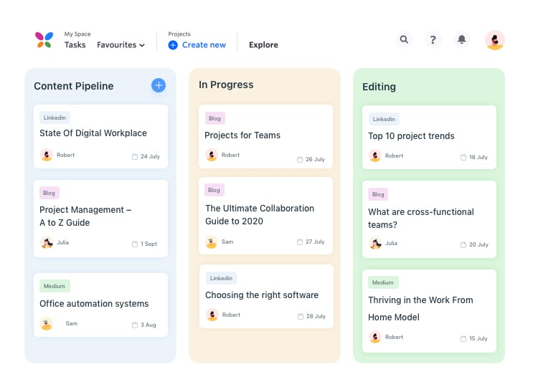Click the calendar icon next to 27 July
Viewport: 533px width, 392px height.
(299, 242)
